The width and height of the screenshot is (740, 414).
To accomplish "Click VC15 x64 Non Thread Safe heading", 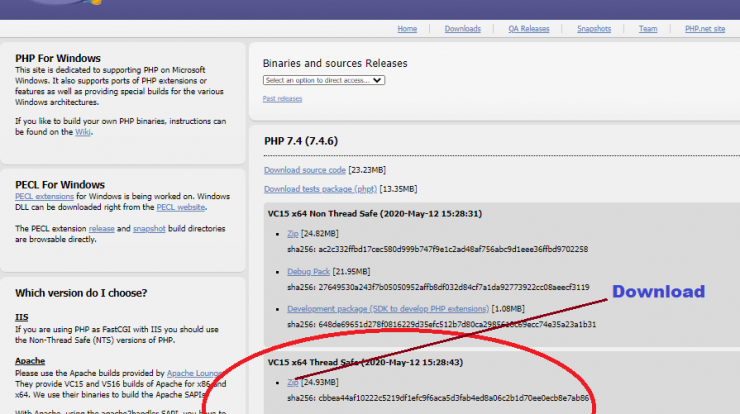I will click(x=375, y=214).
